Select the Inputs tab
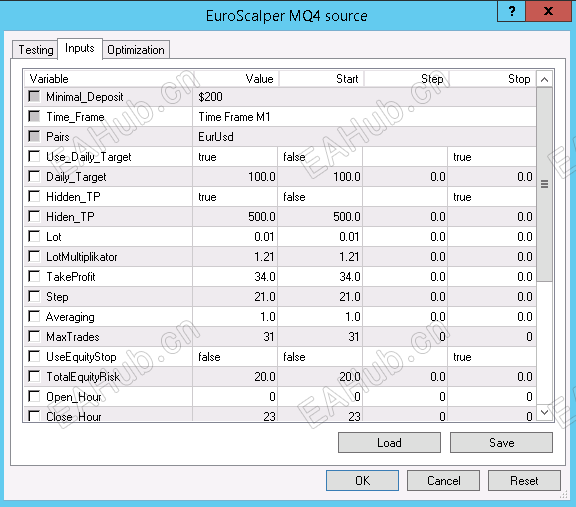The width and height of the screenshot is (576, 507). [x=80, y=48]
